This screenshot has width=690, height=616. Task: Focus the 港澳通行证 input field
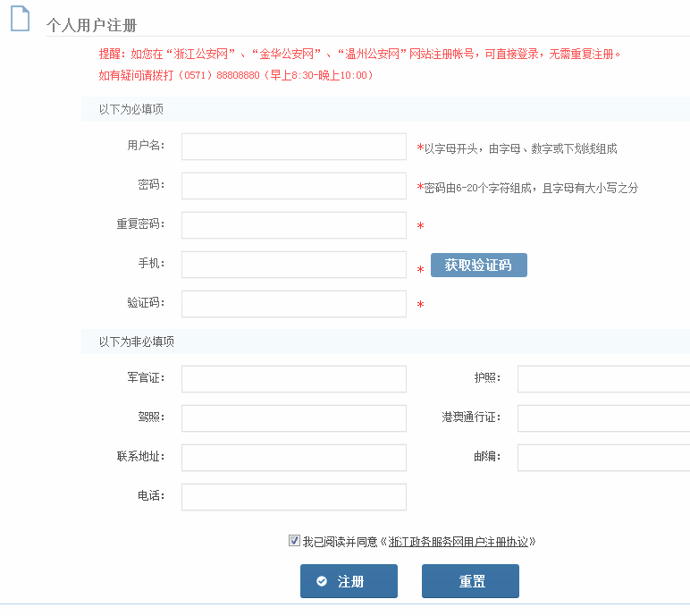click(x=603, y=418)
